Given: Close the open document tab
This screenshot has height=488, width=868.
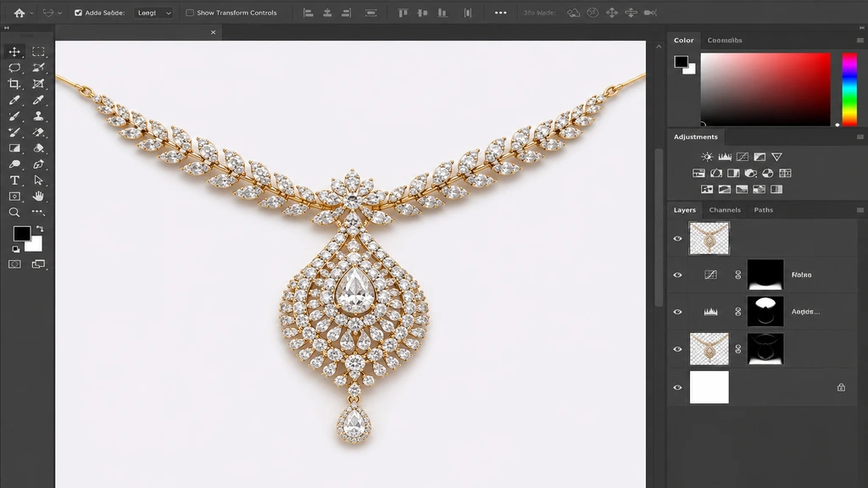Looking at the screenshot, I should [213, 33].
